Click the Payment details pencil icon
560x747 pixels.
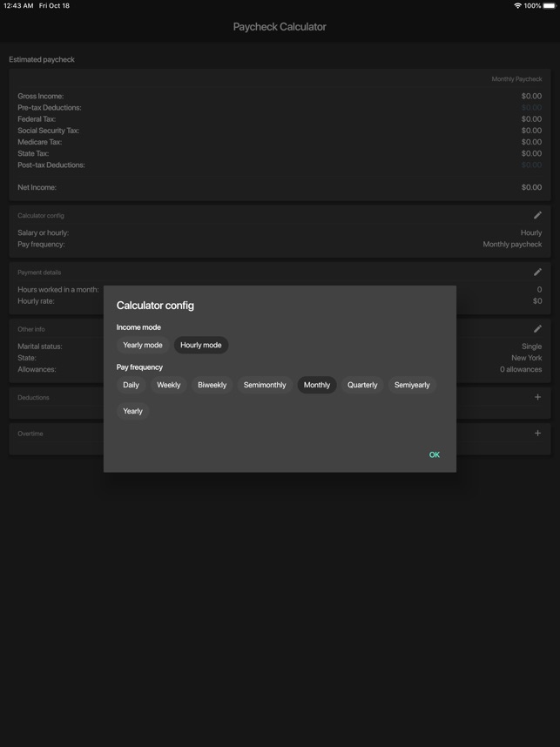tap(537, 272)
